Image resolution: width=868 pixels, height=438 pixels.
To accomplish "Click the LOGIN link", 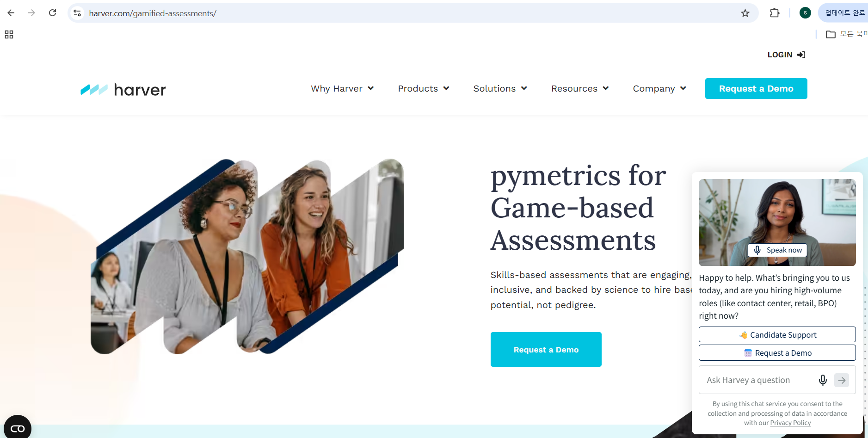I will (x=786, y=55).
